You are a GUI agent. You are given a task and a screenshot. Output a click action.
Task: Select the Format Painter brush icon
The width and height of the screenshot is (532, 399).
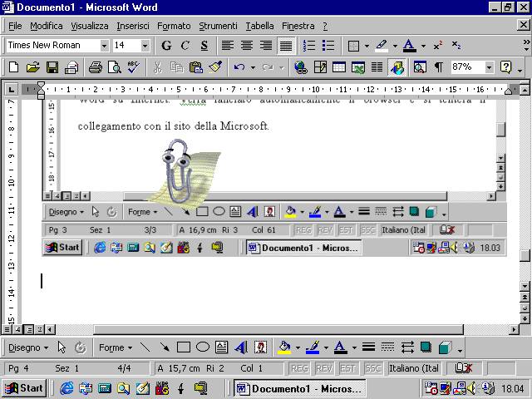click(215, 67)
